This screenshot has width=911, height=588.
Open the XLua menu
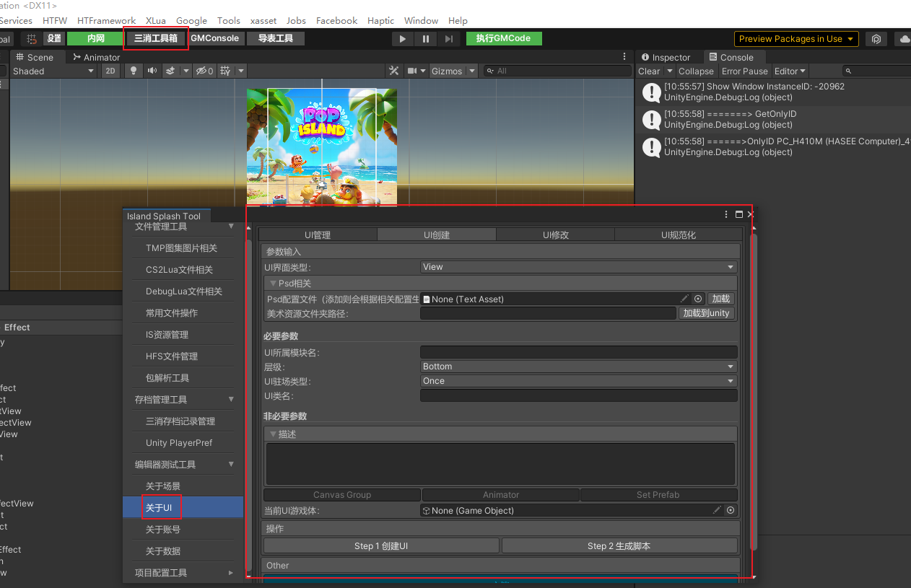click(x=155, y=21)
